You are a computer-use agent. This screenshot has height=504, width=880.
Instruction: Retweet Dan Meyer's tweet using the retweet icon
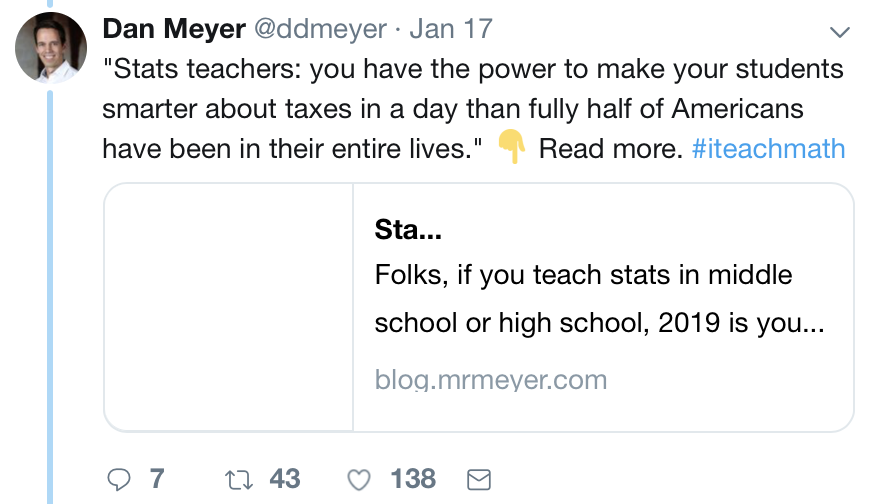click(x=238, y=479)
